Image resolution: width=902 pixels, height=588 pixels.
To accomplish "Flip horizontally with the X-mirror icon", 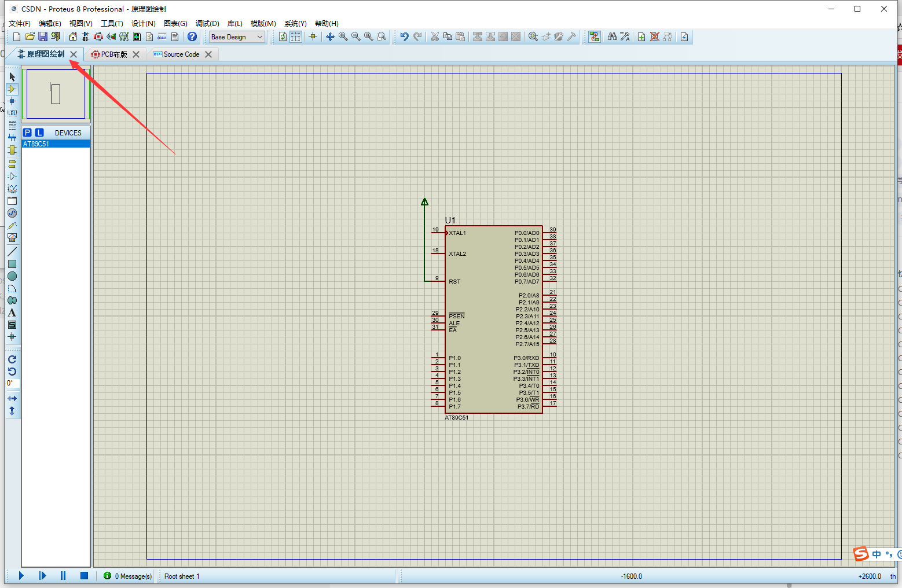I will (12, 399).
